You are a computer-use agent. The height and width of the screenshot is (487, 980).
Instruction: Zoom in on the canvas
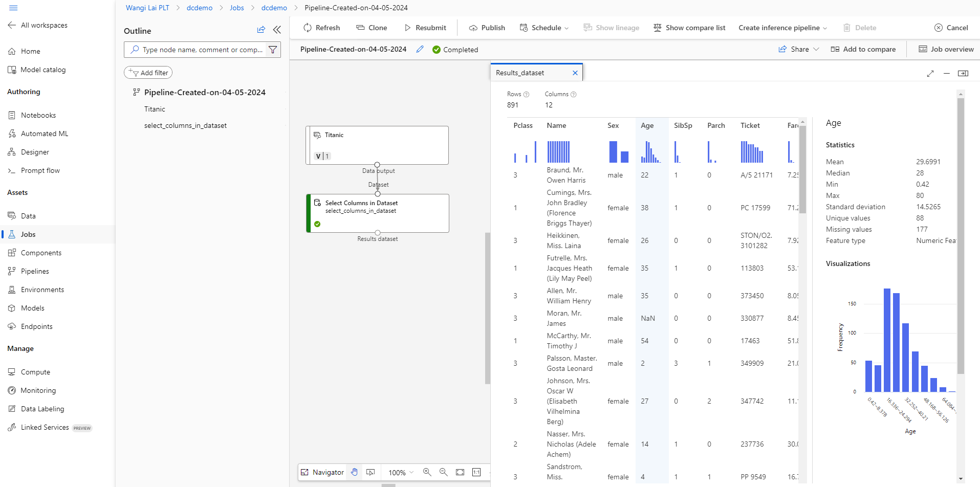[427, 472]
